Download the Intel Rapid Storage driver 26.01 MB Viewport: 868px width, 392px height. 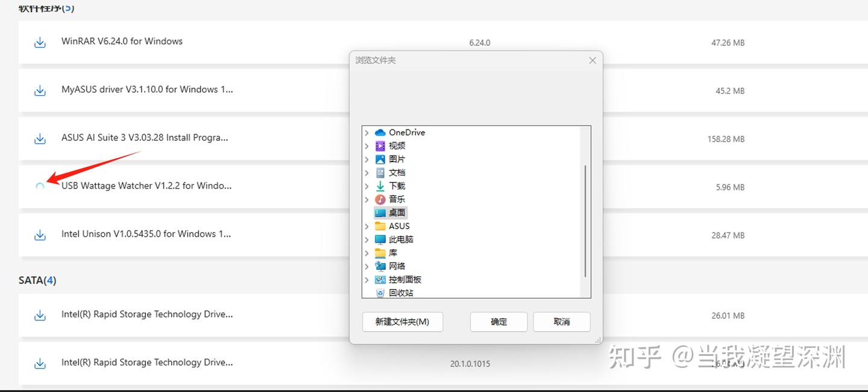click(40, 316)
